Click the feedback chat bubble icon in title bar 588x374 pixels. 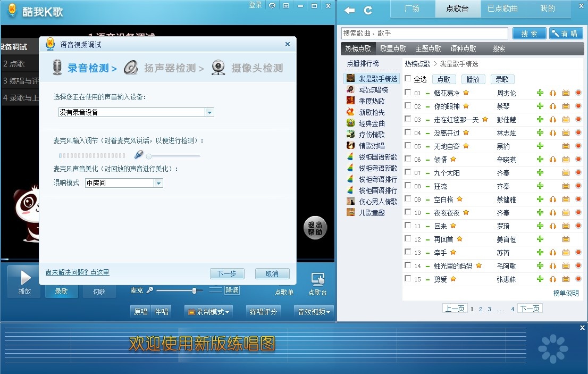tap(272, 6)
